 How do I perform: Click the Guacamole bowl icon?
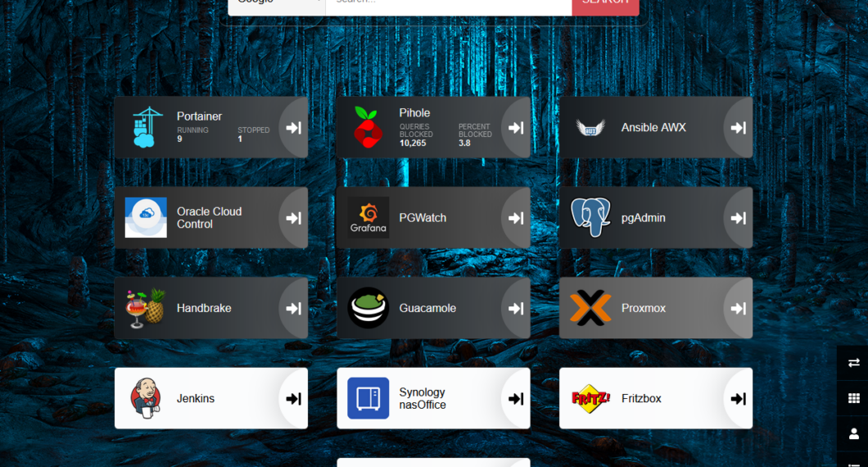pyautogui.click(x=368, y=308)
